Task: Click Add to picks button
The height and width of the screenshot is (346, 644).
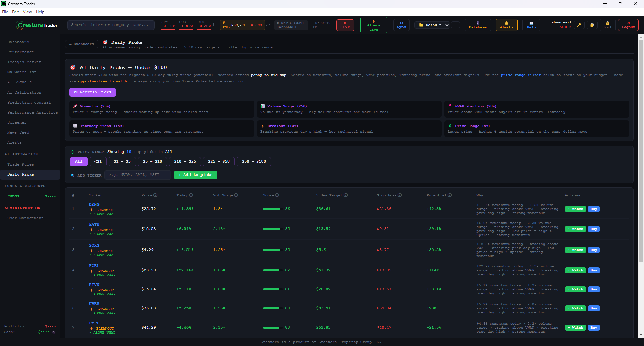Action: click(x=196, y=175)
